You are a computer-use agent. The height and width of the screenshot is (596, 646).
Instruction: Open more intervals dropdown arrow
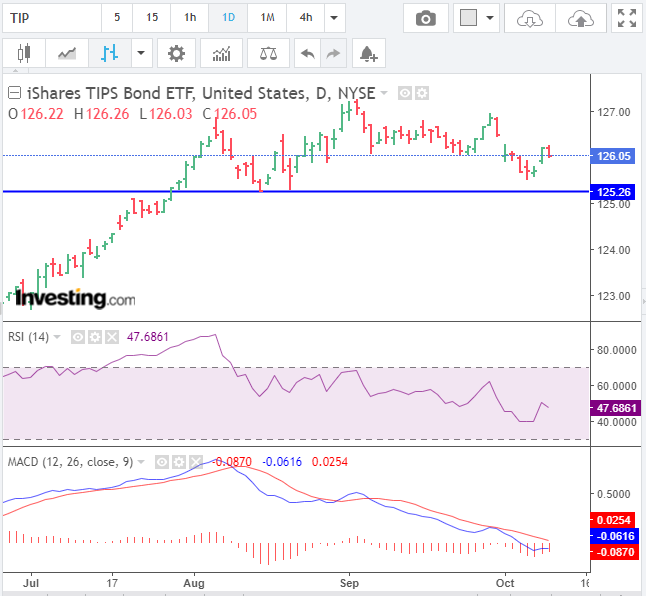tap(335, 18)
